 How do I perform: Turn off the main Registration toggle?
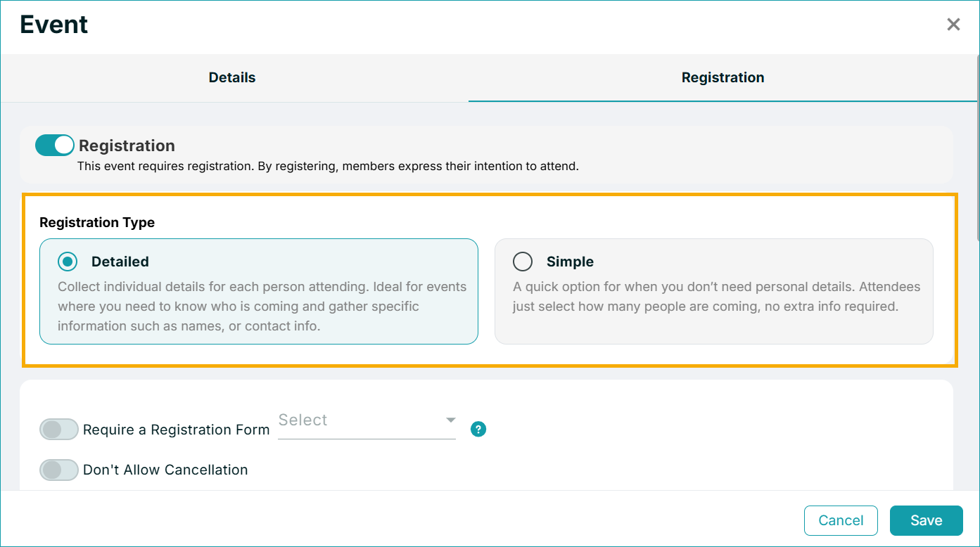point(55,146)
